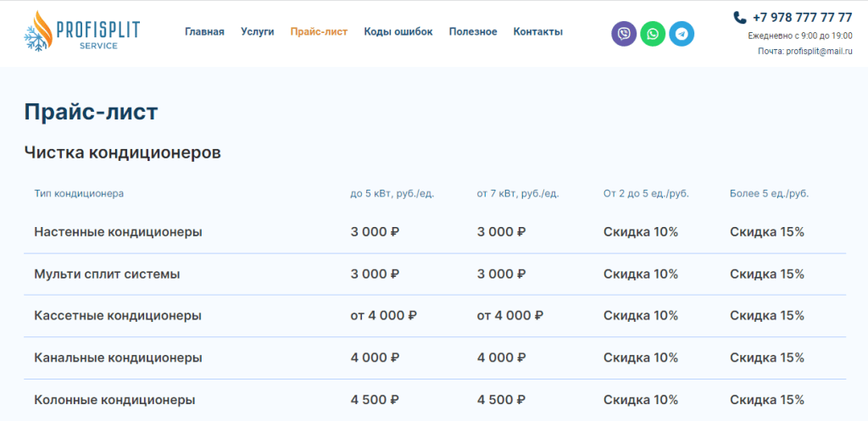The width and height of the screenshot is (868, 421).
Task: Call phone number +7 978 777 77 77
Action: coord(802,17)
